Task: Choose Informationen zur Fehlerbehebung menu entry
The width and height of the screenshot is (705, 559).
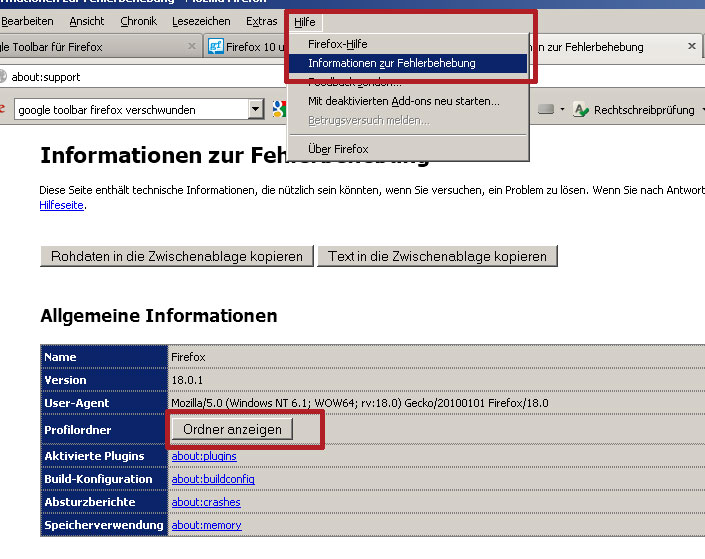Action: (x=407, y=63)
